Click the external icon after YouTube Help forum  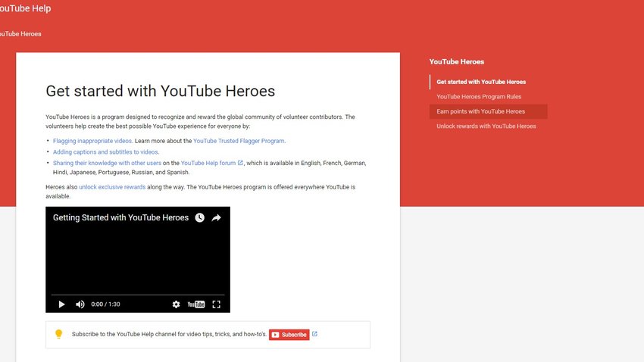coord(240,163)
